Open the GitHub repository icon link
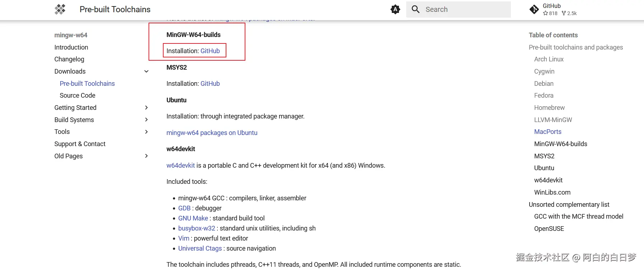 click(534, 9)
